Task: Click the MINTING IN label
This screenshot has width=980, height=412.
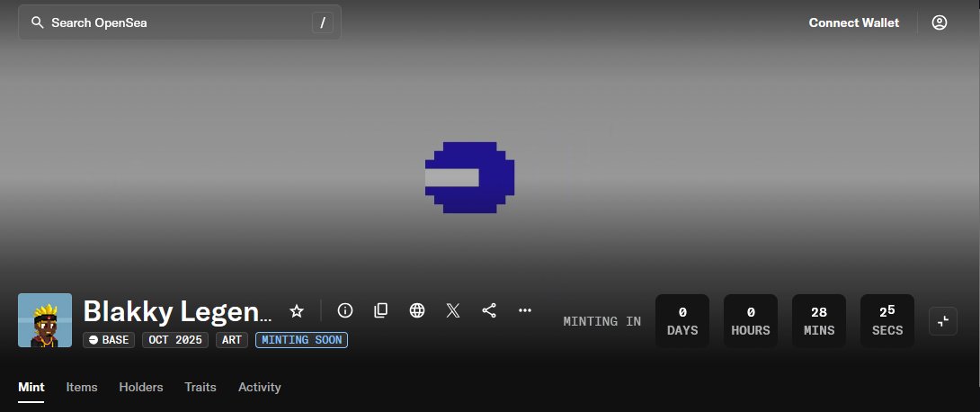Action: (601, 321)
